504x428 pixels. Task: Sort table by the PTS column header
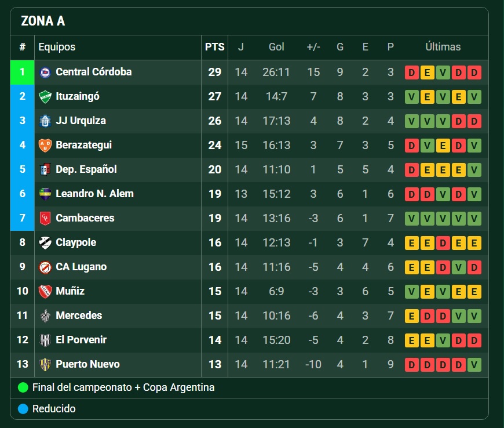click(215, 47)
